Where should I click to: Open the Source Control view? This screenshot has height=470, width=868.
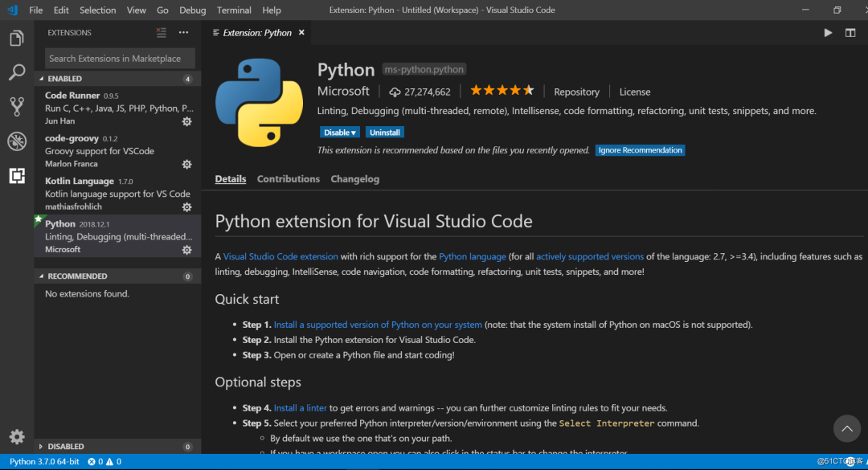point(16,107)
